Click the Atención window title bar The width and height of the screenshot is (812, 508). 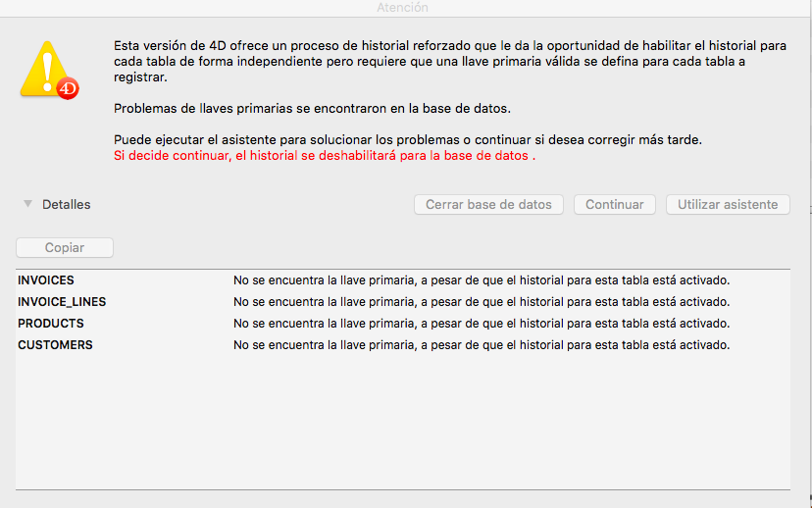[402, 8]
